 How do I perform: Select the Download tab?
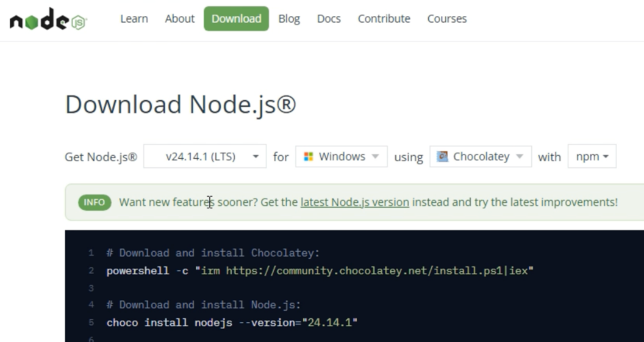point(236,18)
